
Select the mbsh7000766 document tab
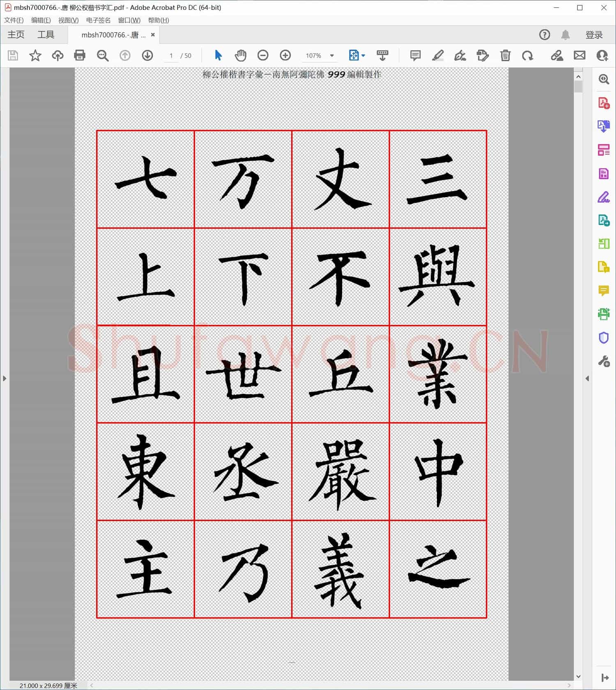[113, 35]
